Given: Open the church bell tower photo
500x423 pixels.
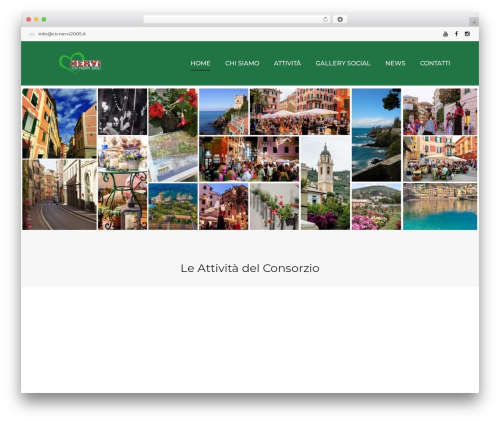Looking at the screenshot, I should (325, 183).
